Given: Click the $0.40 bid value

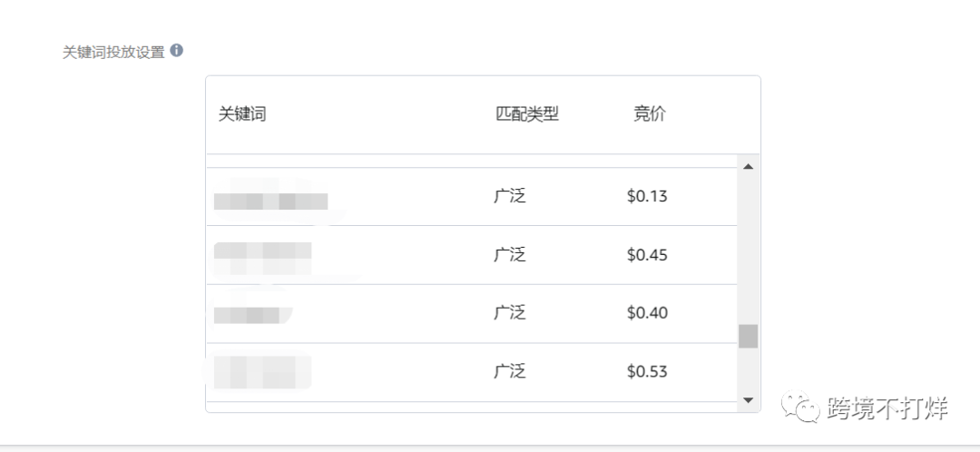Looking at the screenshot, I should [x=647, y=312].
